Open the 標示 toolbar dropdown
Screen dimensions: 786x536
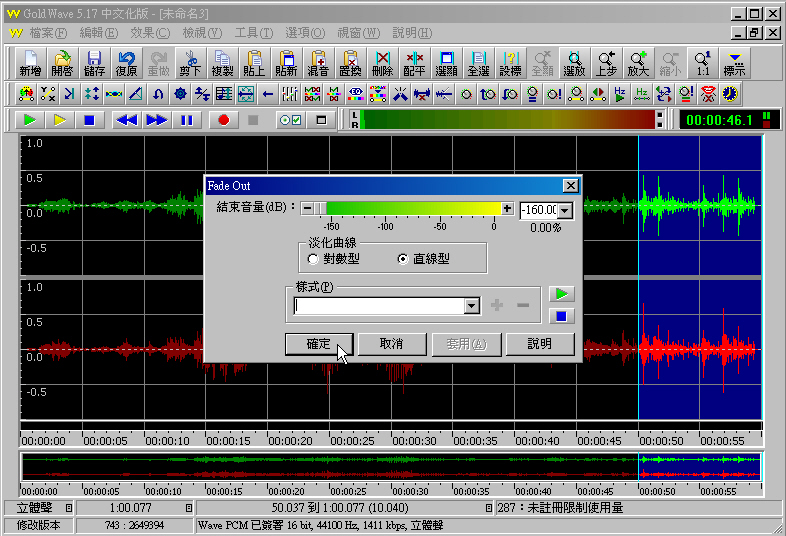pyautogui.click(x=734, y=63)
